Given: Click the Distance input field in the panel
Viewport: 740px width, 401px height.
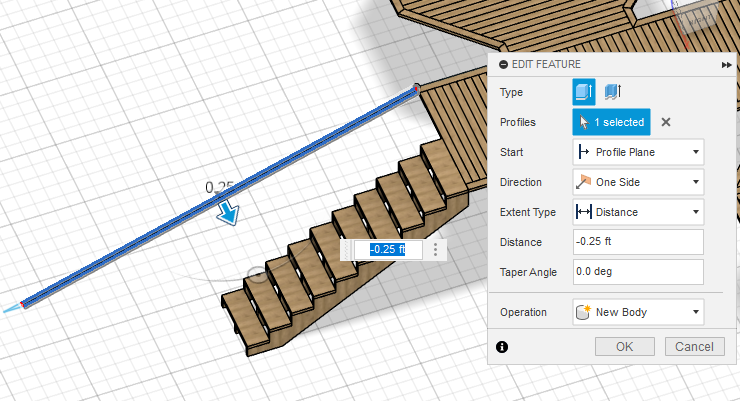Looking at the screenshot, I should 638,242.
